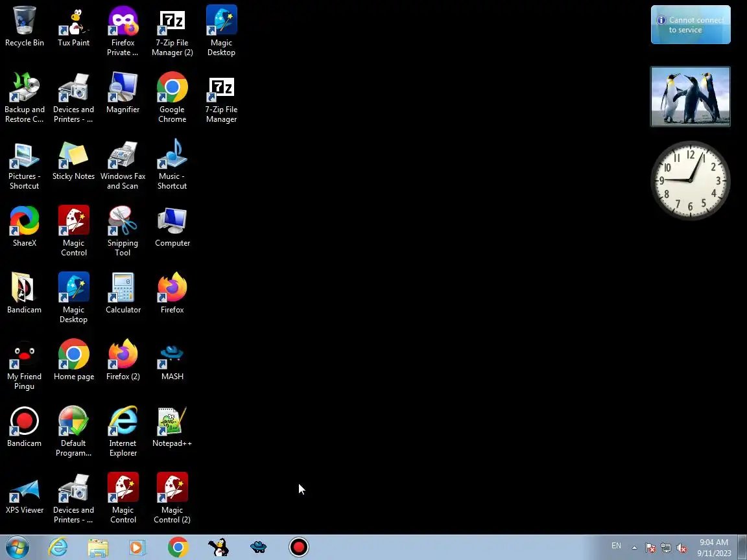Select Magic Control icon beside ShareX

tap(73, 231)
